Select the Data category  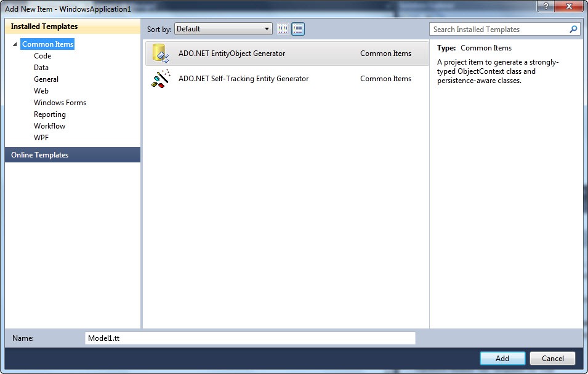click(x=41, y=68)
